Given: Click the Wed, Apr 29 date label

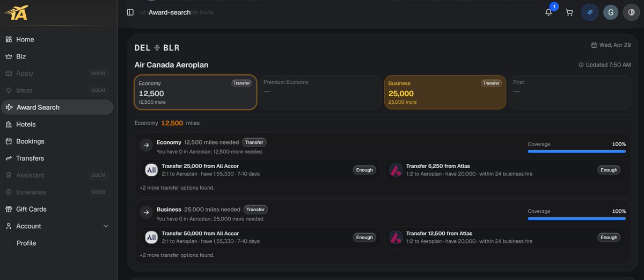Looking at the screenshot, I should (615, 45).
